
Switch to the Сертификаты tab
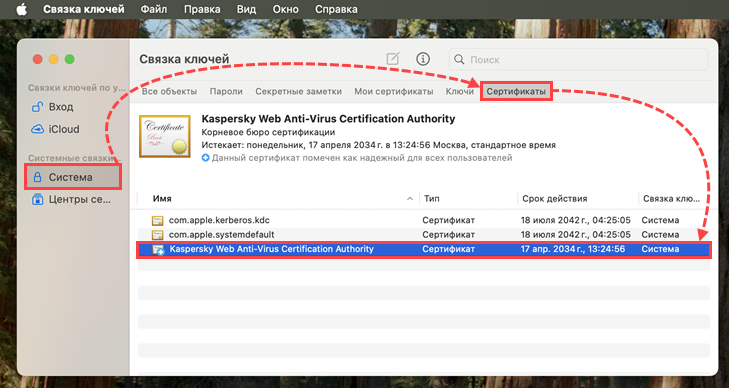pyautogui.click(x=516, y=92)
